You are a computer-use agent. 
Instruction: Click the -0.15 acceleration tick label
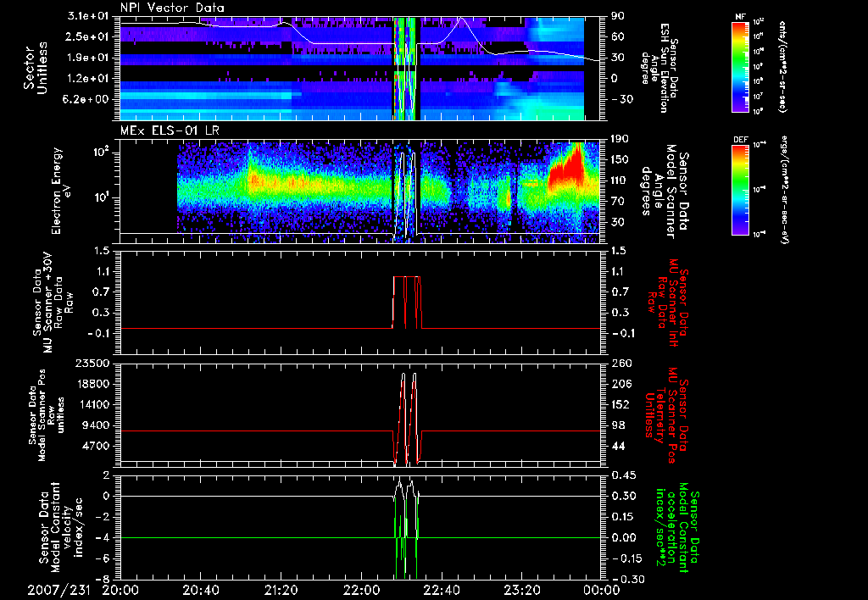pyautogui.click(x=626, y=558)
